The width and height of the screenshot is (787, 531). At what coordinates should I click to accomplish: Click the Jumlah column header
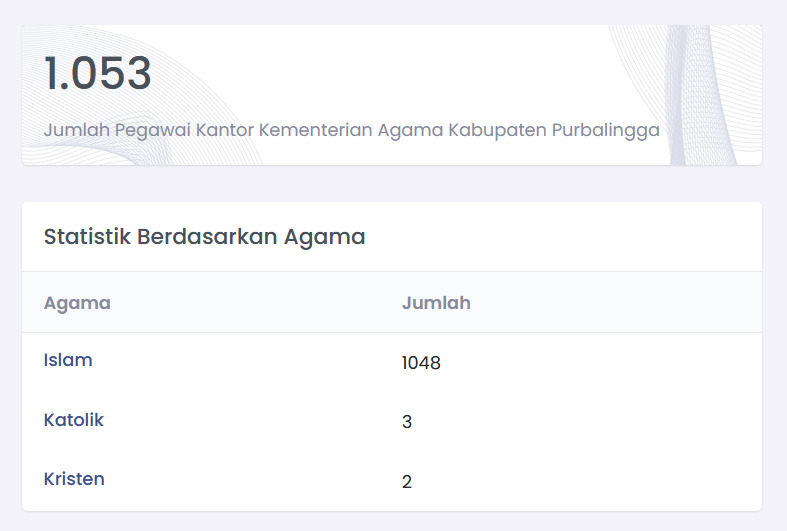tap(436, 303)
